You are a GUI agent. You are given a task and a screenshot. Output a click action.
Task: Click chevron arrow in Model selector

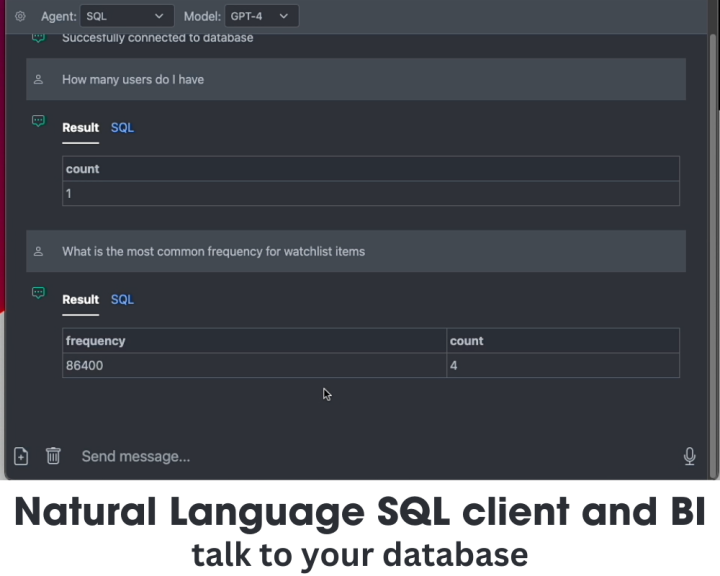coord(284,16)
